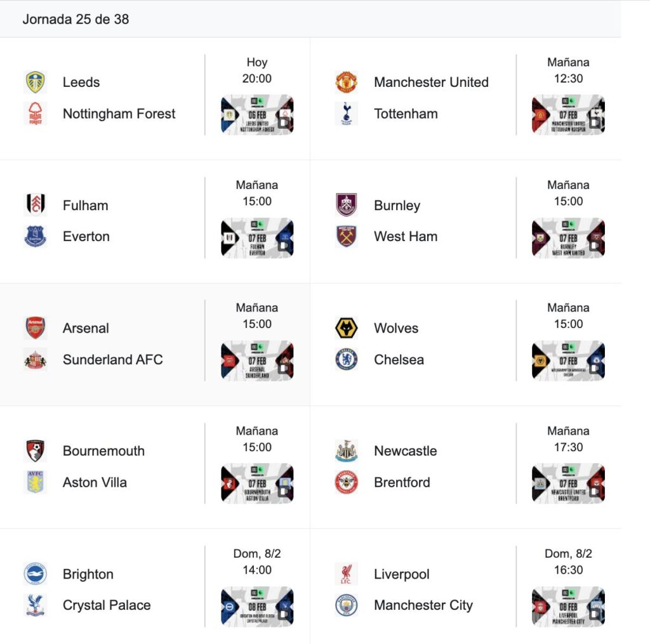Open the Fulham vs Everton match thumbnail
The height and width of the screenshot is (644, 650).
click(x=257, y=238)
